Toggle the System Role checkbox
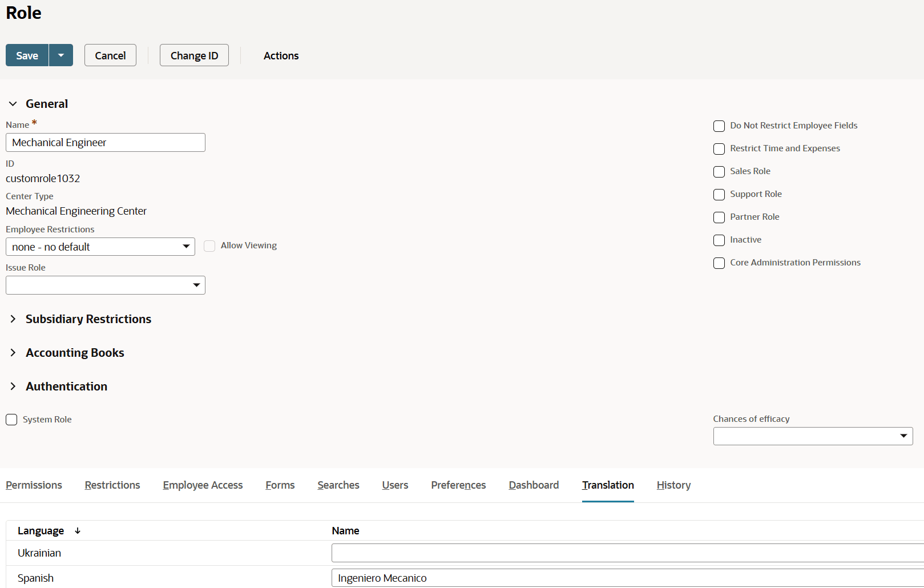924x588 pixels. click(11, 420)
